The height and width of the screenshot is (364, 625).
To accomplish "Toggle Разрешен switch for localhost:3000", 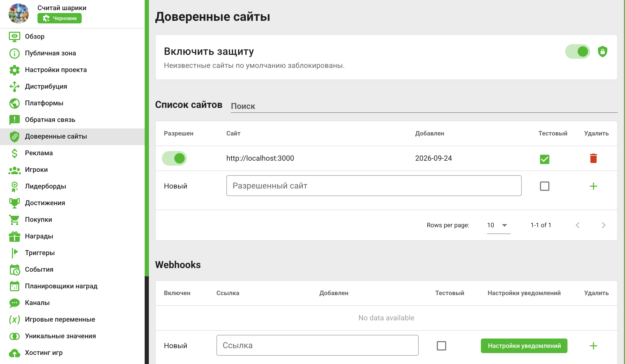I will [x=174, y=158].
